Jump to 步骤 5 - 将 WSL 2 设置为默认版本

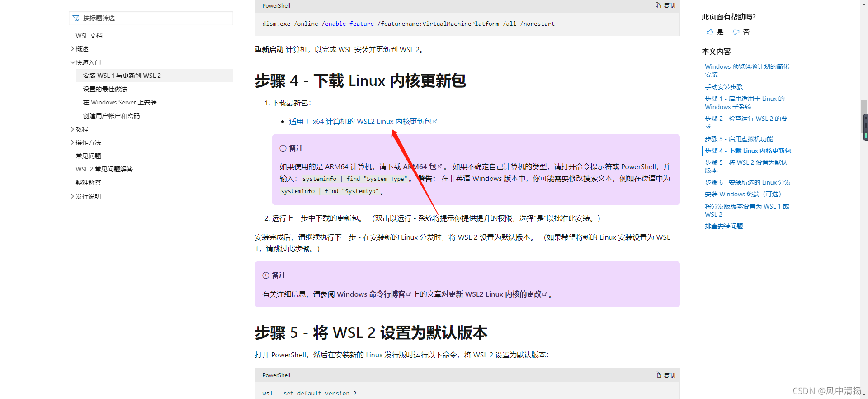click(x=746, y=166)
